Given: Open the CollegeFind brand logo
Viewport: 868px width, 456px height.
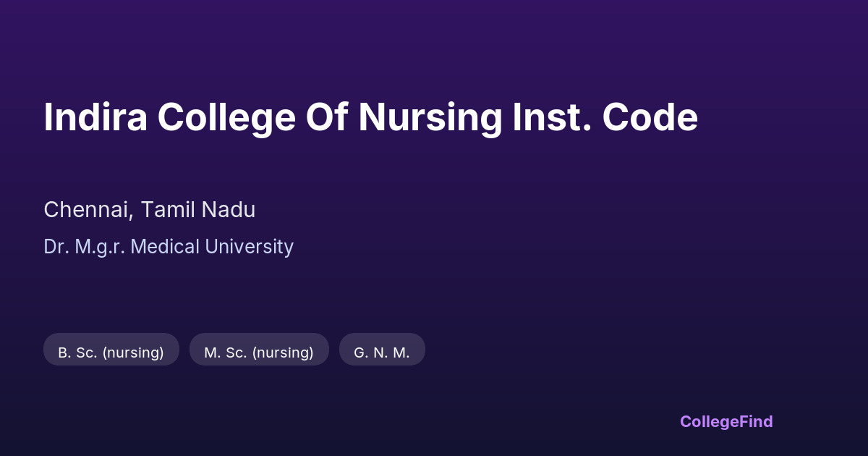Looking at the screenshot, I should tap(726, 421).
